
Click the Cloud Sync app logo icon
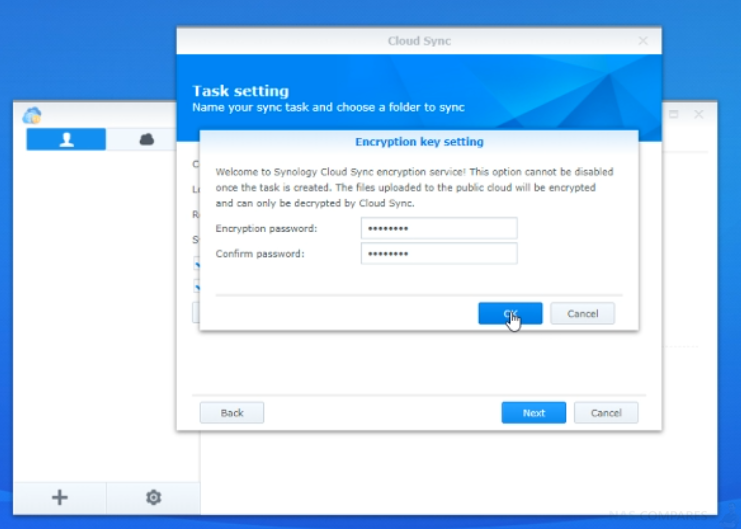(x=32, y=115)
